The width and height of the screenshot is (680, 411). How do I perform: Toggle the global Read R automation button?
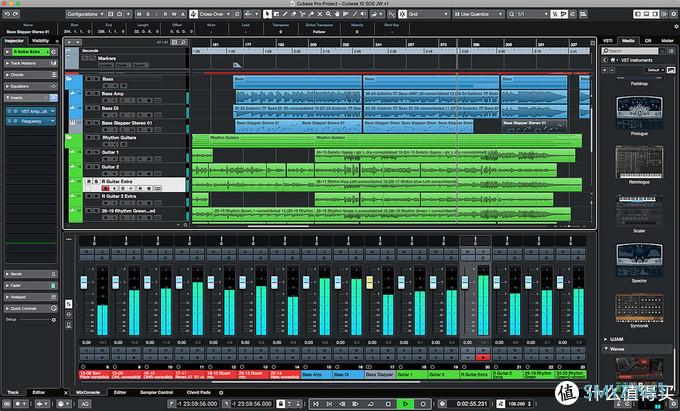[165, 14]
